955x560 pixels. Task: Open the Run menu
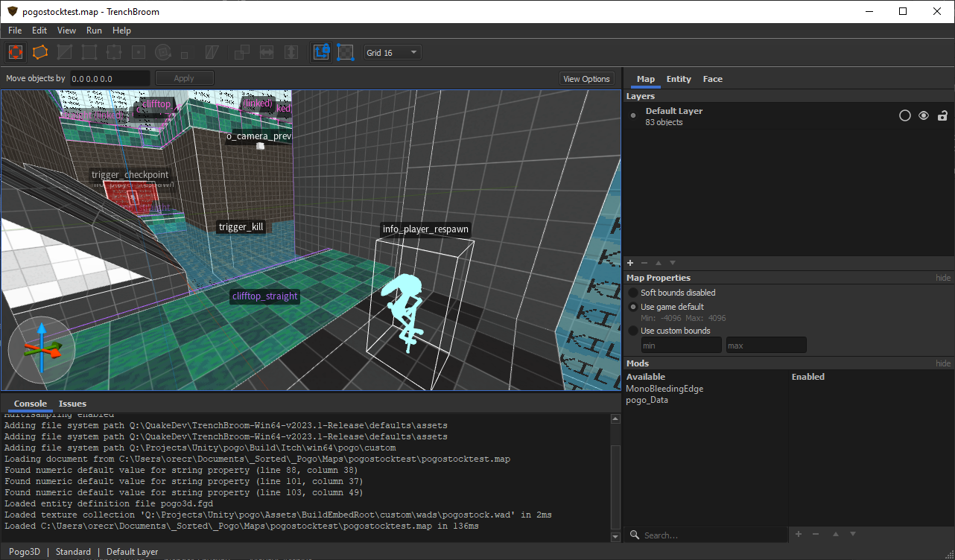coord(94,31)
